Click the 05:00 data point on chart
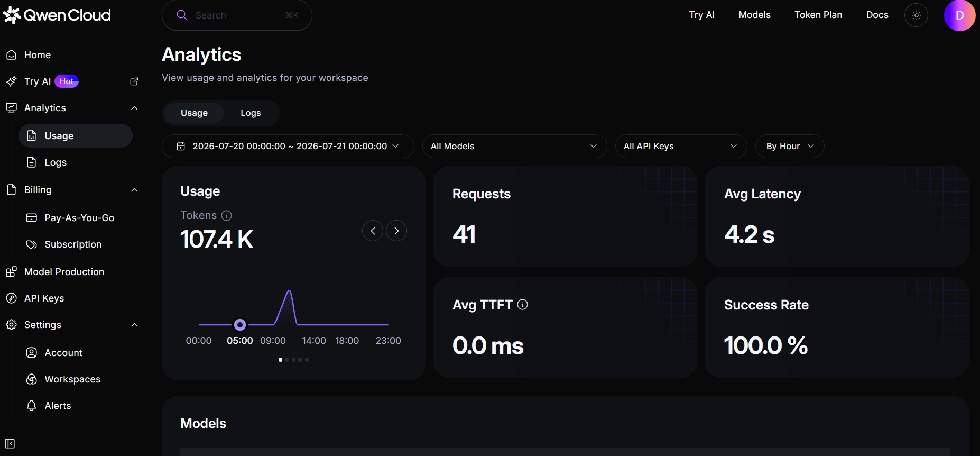Image resolution: width=980 pixels, height=456 pixels. [240, 324]
